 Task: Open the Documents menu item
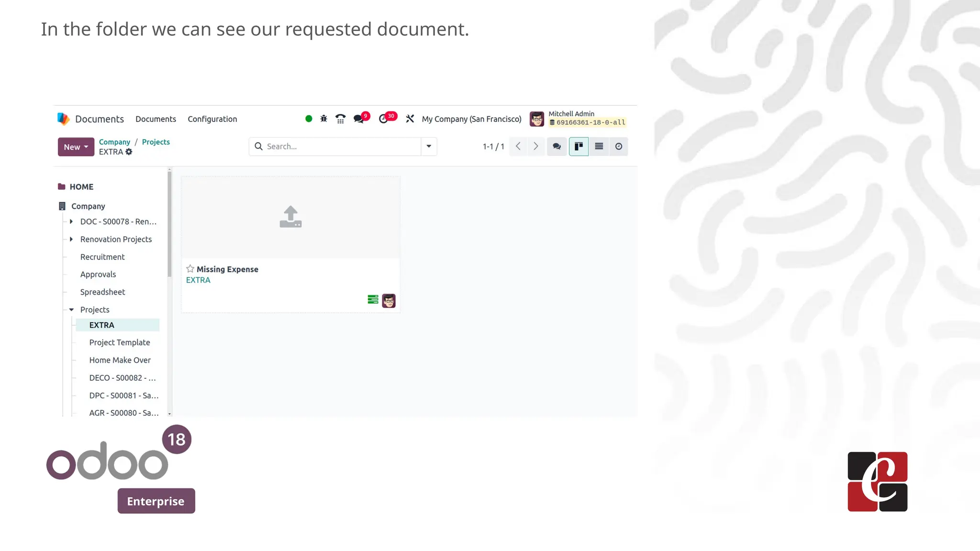pyautogui.click(x=156, y=119)
